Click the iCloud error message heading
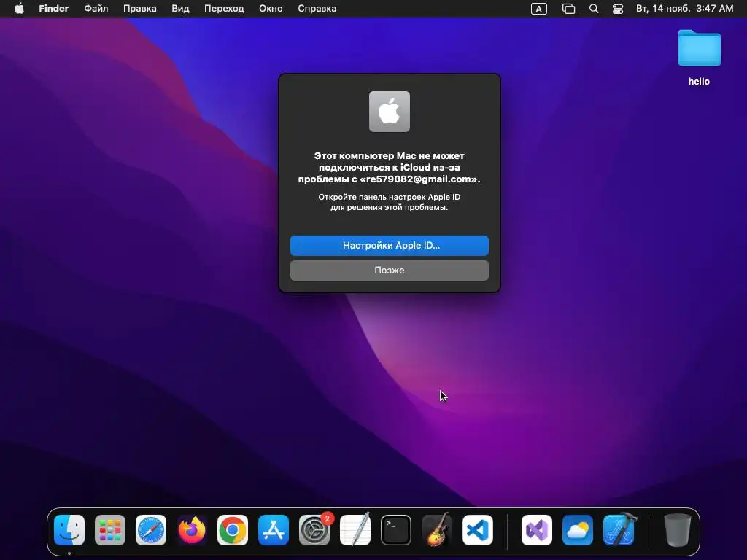This screenshot has height=560, width=747. [390, 167]
